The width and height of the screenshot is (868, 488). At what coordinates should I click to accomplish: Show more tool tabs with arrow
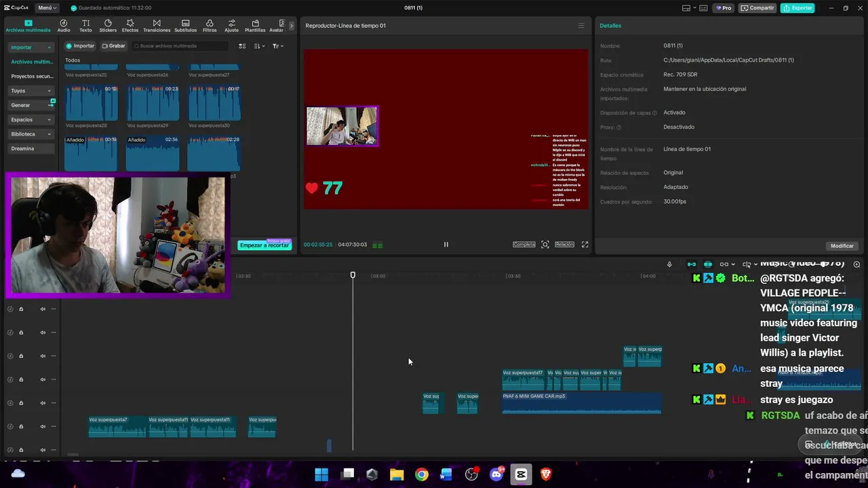click(292, 26)
